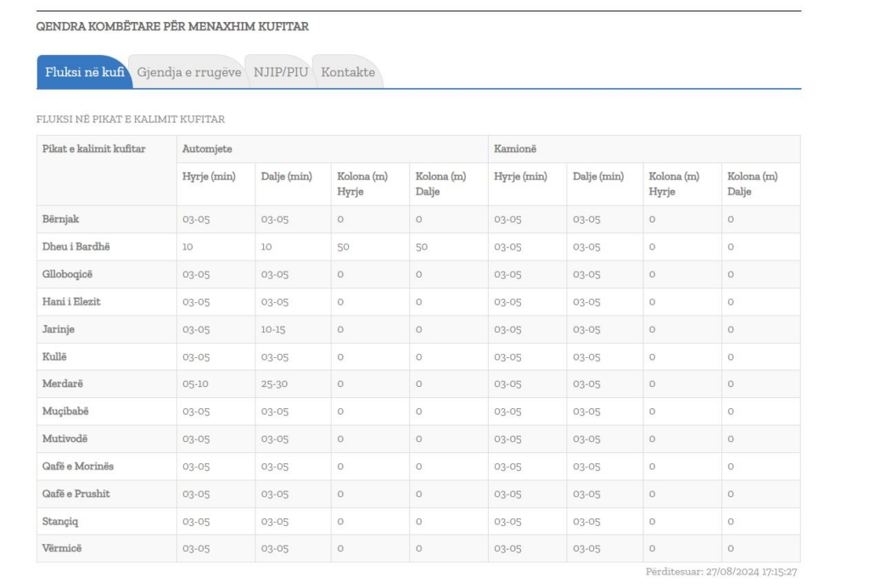869x588 pixels.
Task: Switch to Gjendja e rrugëve tab
Action: [x=189, y=72]
